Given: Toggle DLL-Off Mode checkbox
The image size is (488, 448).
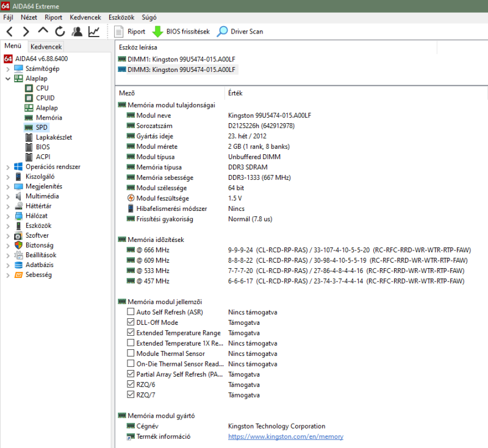Looking at the screenshot, I should [x=131, y=322].
